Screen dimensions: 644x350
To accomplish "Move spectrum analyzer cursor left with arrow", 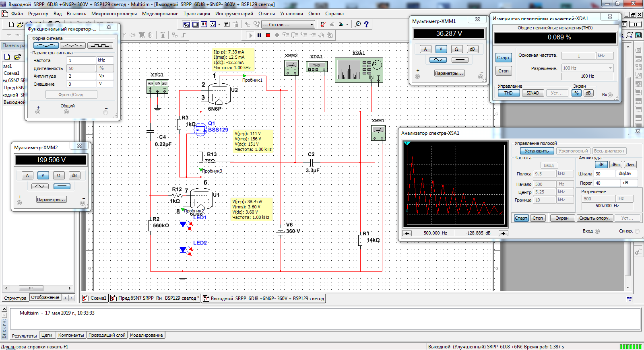I will (407, 233).
